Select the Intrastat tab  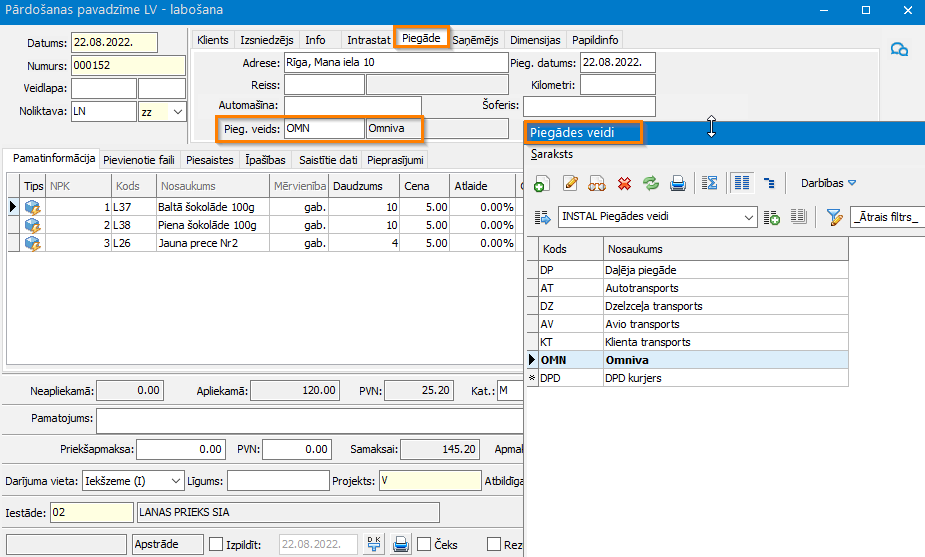(369, 40)
